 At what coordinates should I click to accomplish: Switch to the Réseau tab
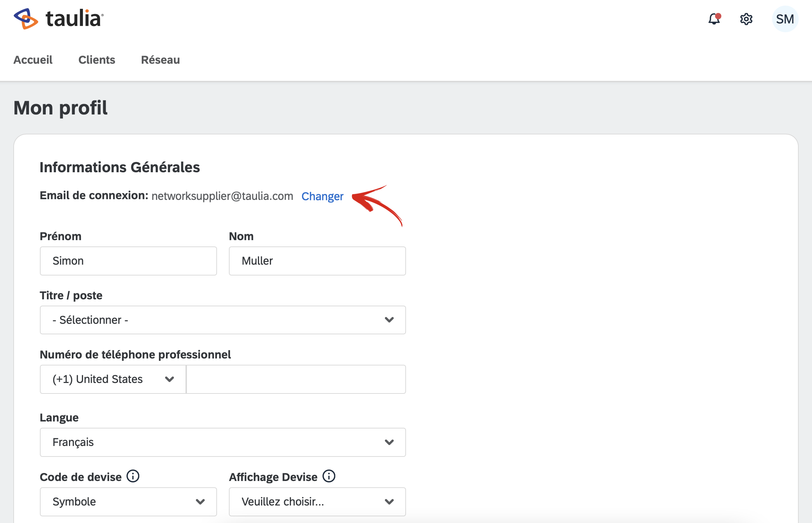pyautogui.click(x=160, y=60)
